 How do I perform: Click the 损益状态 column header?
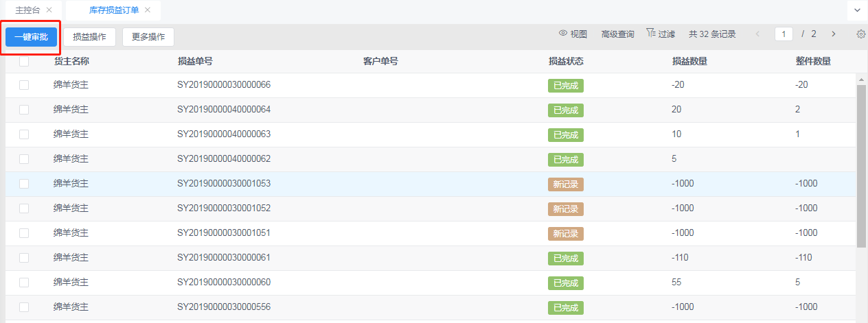pos(566,61)
